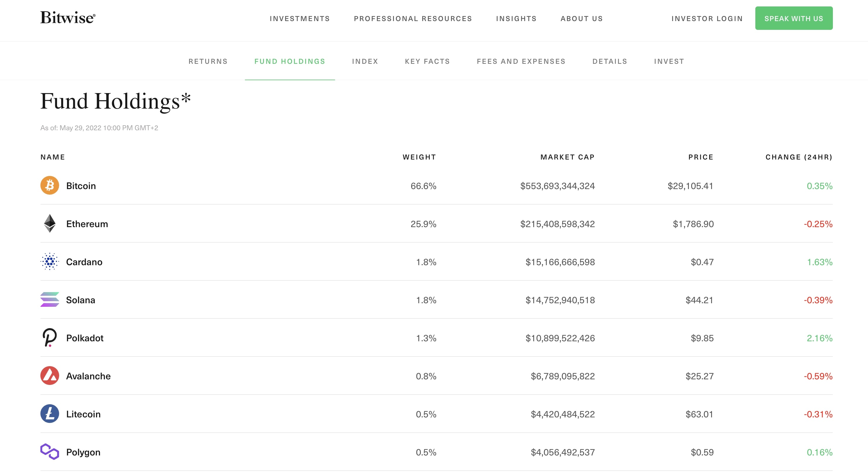868x473 pixels.
Task: Click the Ethereum diamond logo icon
Action: pos(49,223)
